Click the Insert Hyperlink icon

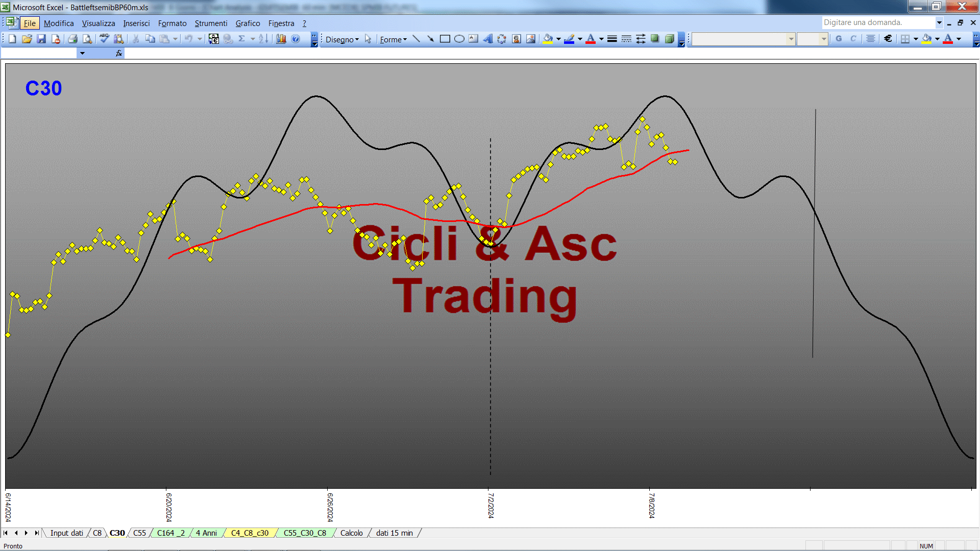pyautogui.click(x=228, y=39)
